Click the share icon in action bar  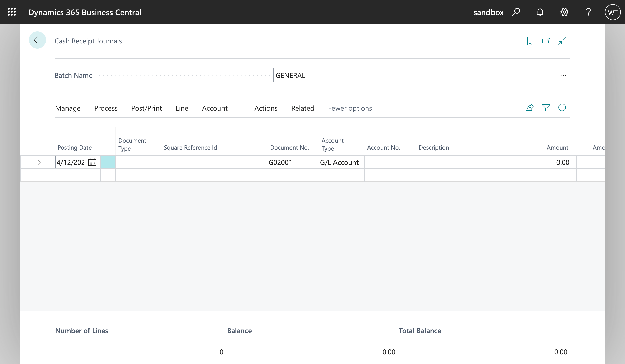(529, 108)
